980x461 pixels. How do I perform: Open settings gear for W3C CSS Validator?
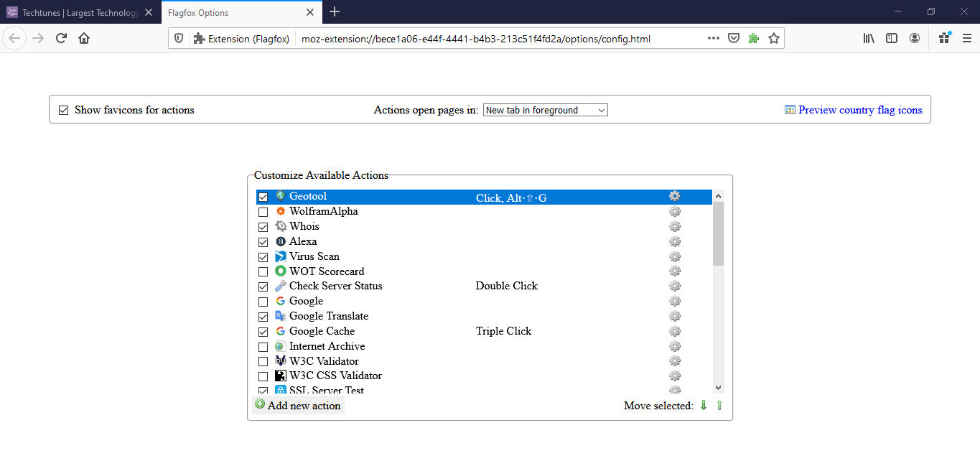674,376
